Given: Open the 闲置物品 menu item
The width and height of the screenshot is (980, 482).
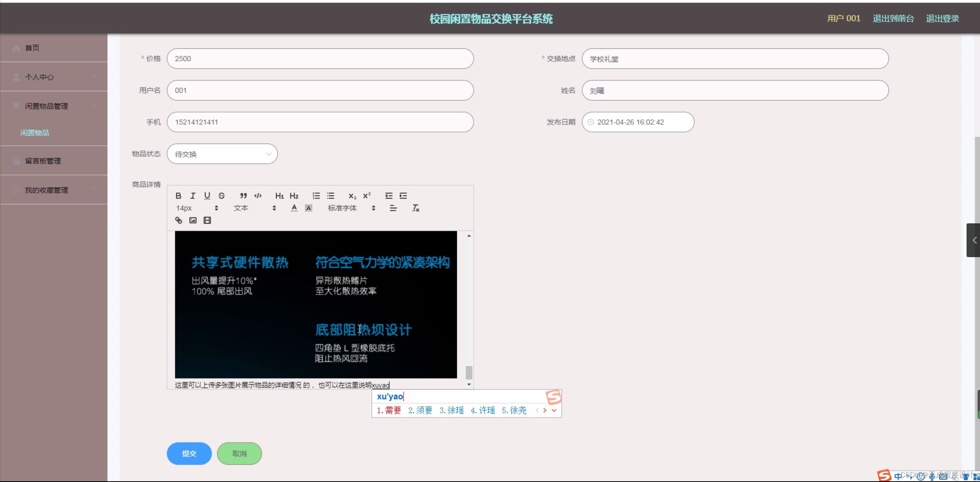Looking at the screenshot, I should tap(35, 133).
